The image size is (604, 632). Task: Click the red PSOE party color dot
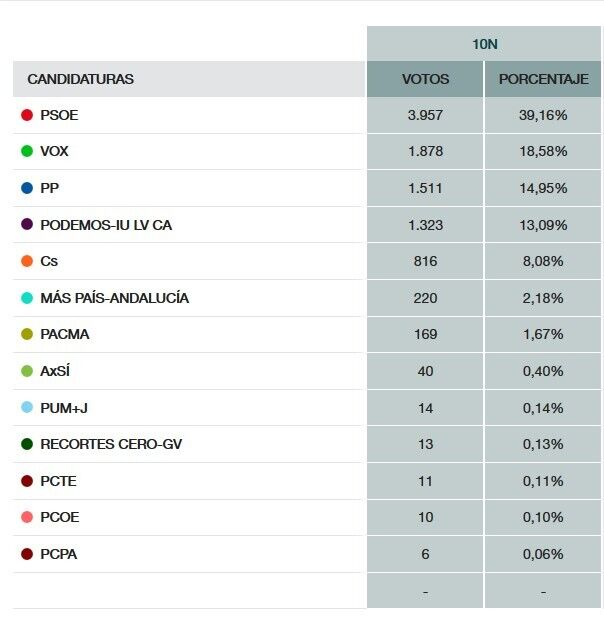pos(27,115)
